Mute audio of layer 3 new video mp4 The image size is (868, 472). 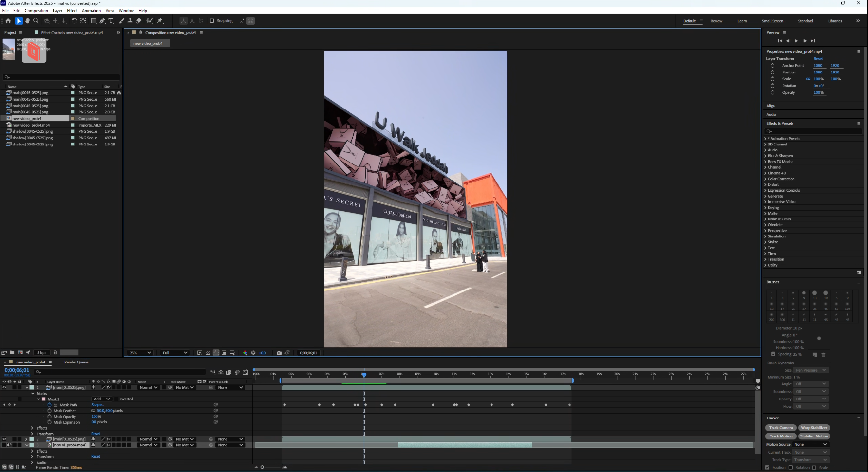click(x=9, y=445)
